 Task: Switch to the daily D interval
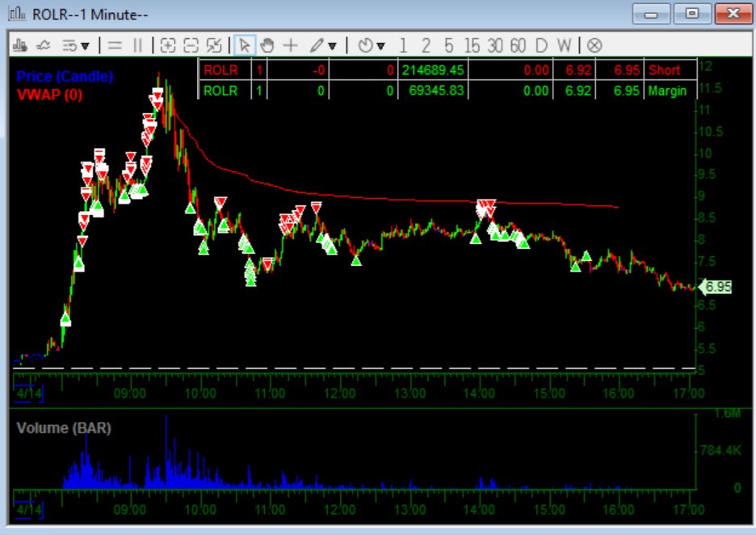541,46
